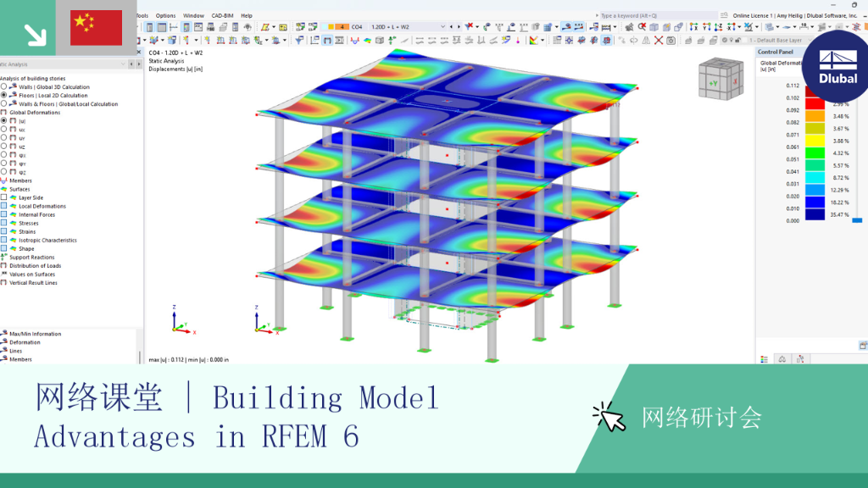Click the color scale list icon in Control Panel

pyautogui.click(x=764, y=359)
